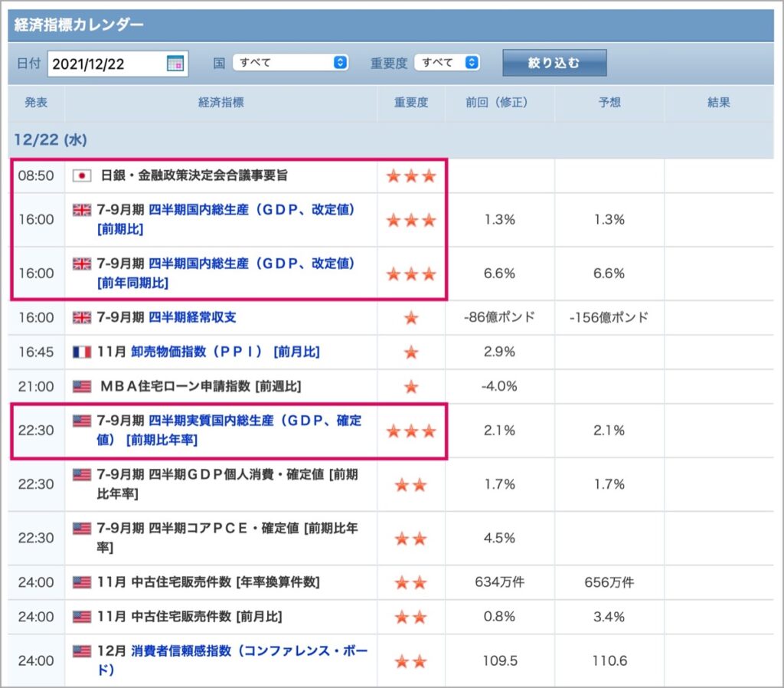Click the 634万件 previous value
784x688 pixels.
pos(499,582)
